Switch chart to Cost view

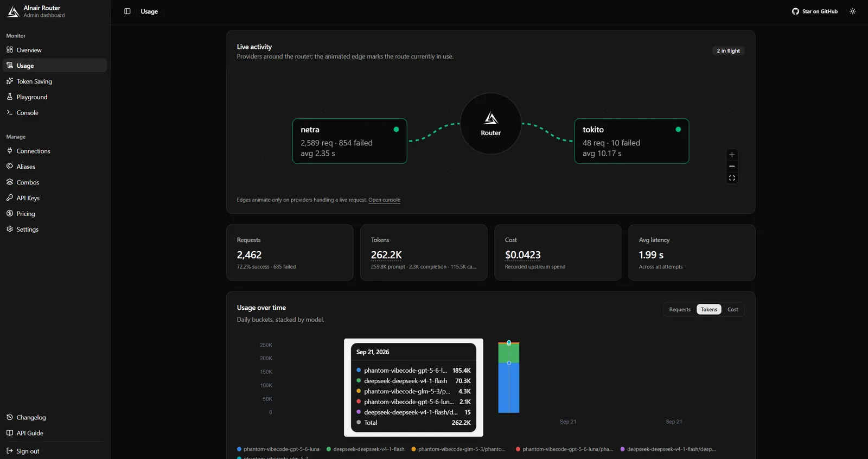pos(733,309)
